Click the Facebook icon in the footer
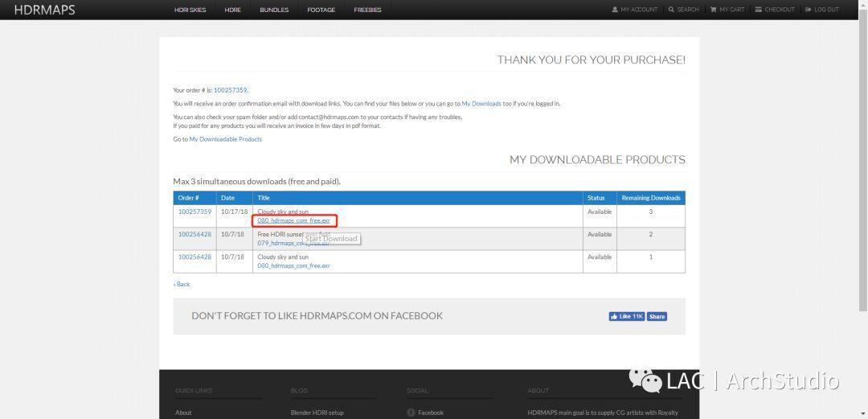 [411, 413]
